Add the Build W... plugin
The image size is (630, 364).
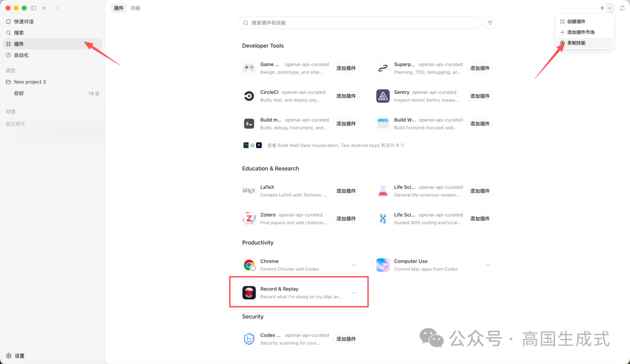pos(480,124)
